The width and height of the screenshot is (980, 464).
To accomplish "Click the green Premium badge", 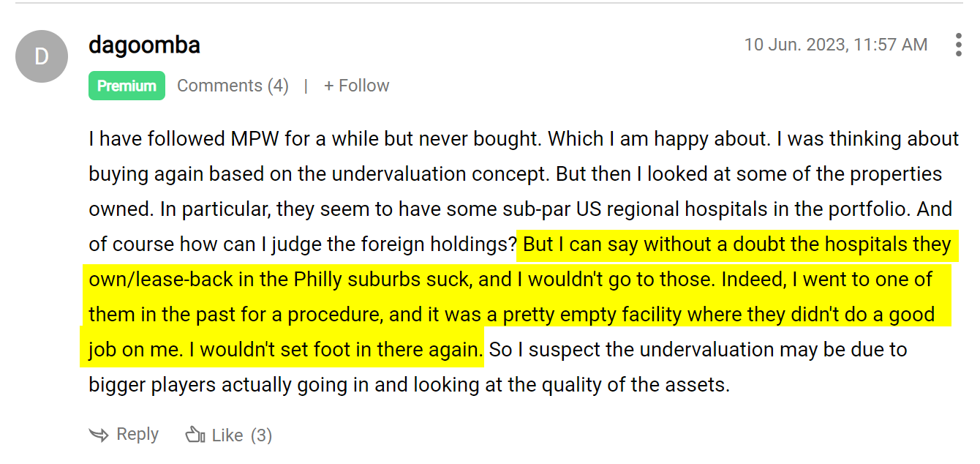I will [x=127, y=86].
